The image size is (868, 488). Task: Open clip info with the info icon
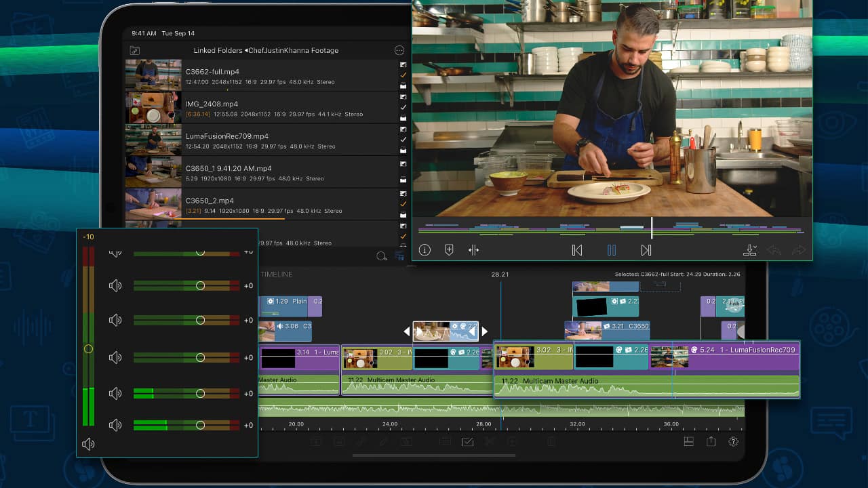pyautogui.click(x=425, y=250)
